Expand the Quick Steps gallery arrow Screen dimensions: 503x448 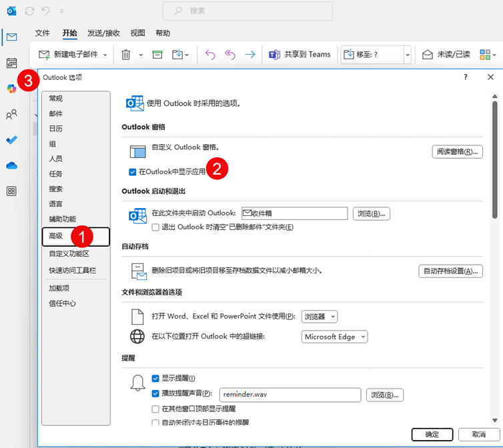pyautogui.click(x=408, y=55)
